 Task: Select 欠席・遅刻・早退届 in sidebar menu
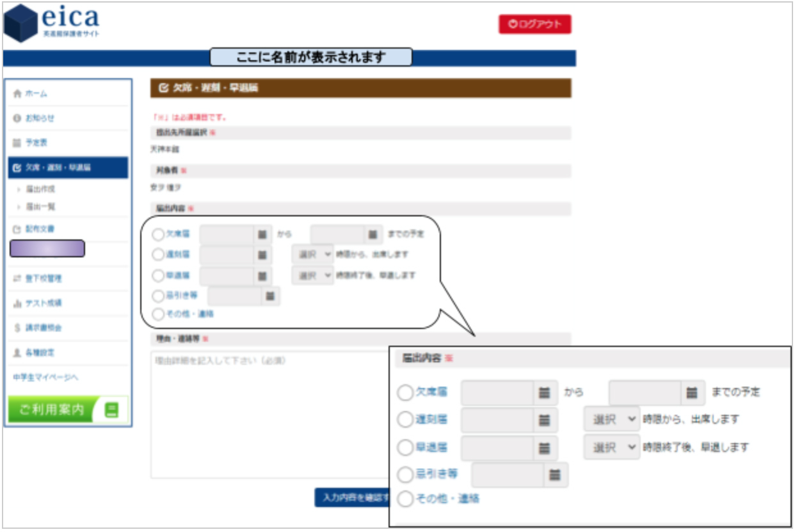[x=68, y=168]
